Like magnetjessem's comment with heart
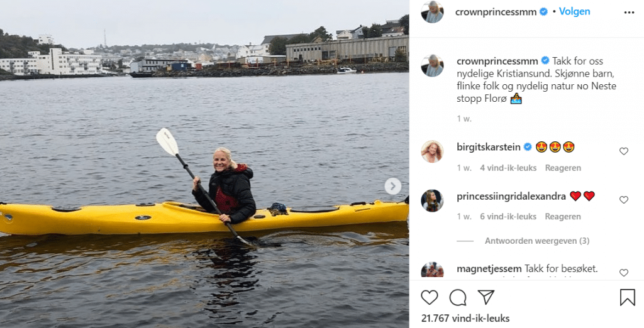 pyautogui.click(x=624, y=273)
